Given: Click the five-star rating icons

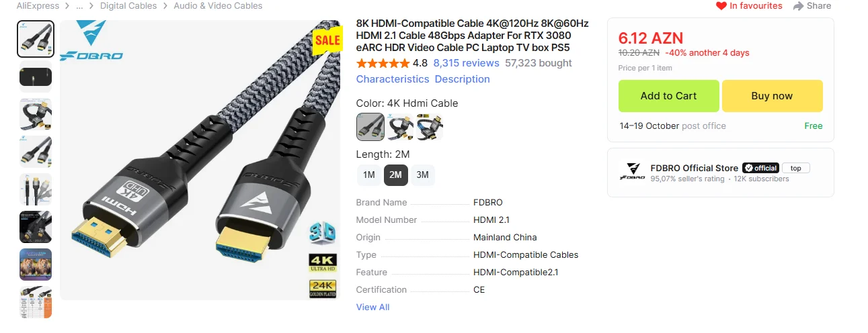Looking at the screenshot, I should click(x=383, y=63).
